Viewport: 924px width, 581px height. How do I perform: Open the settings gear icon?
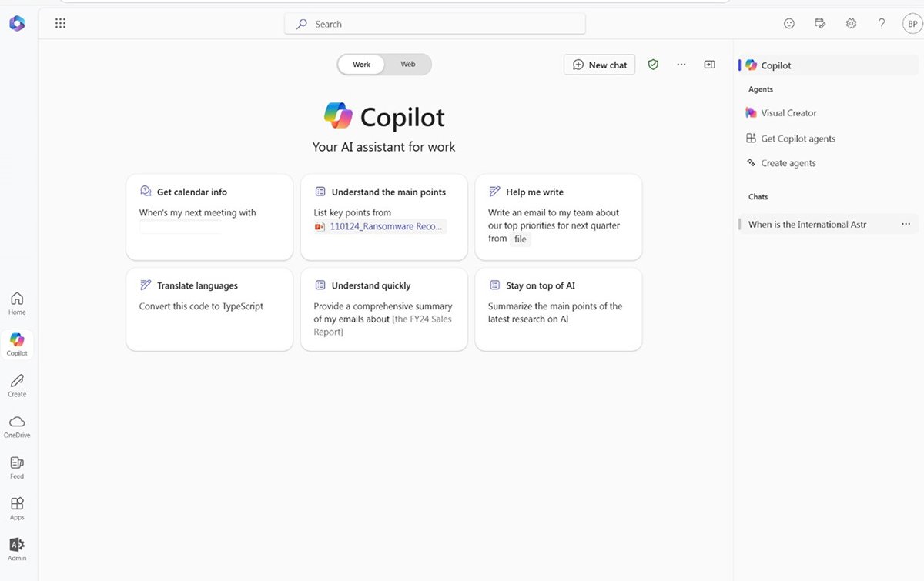(851, 24)
